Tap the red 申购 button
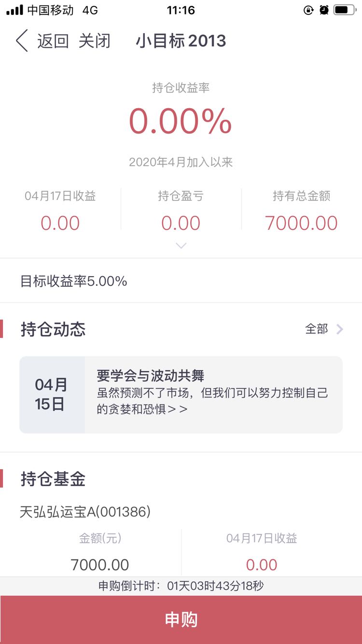This screenshot has height=644, width=362. 181,620
